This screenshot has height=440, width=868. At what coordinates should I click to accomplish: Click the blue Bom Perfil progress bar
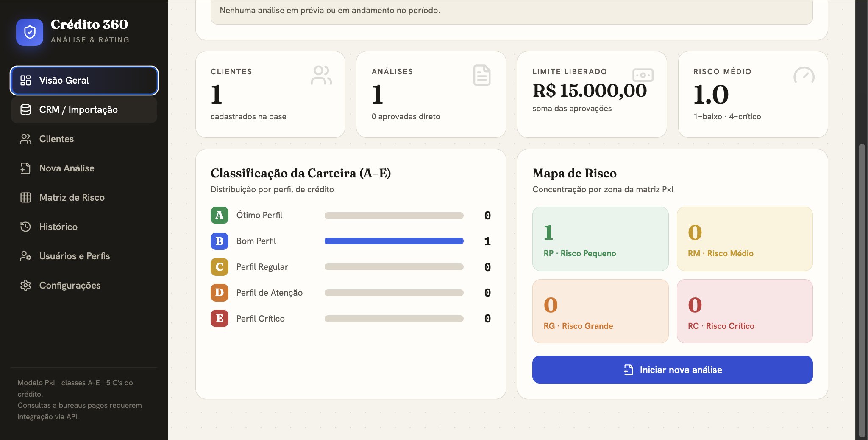394,241
